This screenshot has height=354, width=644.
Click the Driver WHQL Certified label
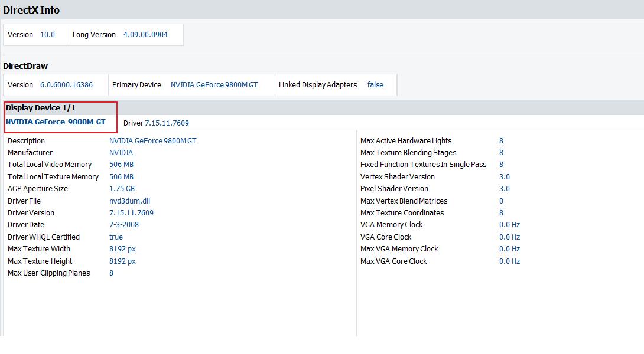(44, 237)
